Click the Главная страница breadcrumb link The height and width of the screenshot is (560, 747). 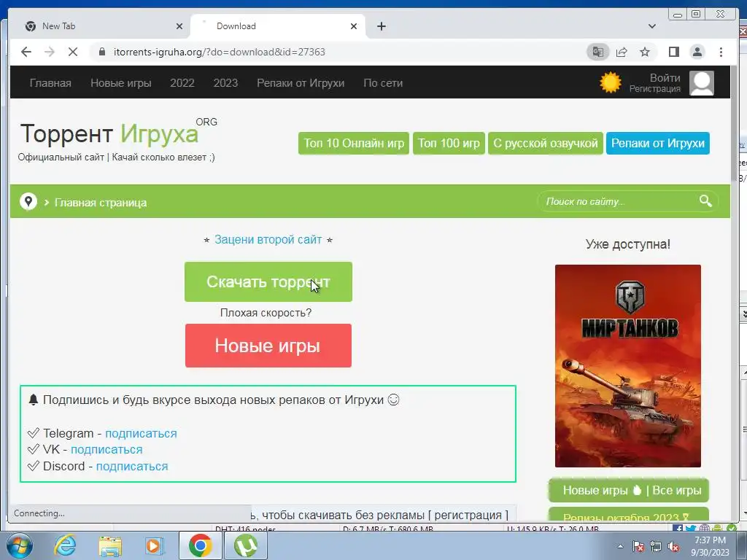[101, 203]
